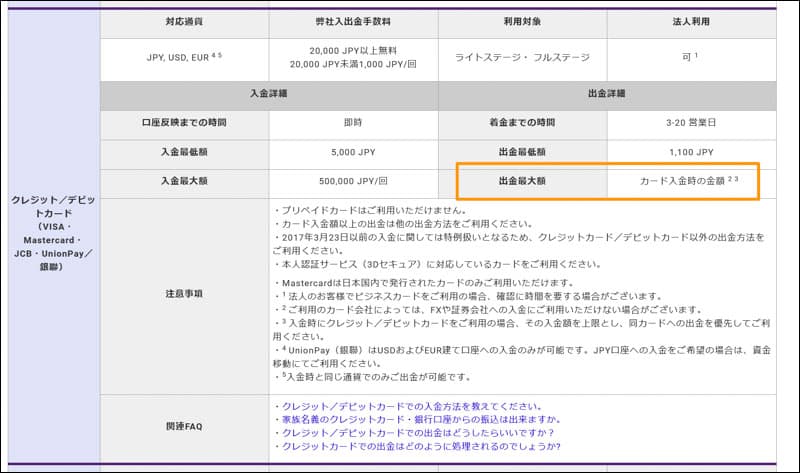Image resolution: width=800 pixels, height=473 pixels.
Task: Click the 500,000 JPY/回 deposit maximum value
Action: pos(354,182)
